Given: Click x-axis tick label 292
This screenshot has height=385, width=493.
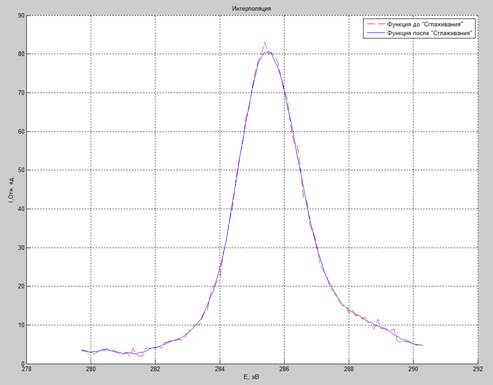Looking at the screenshot, I should (478, 369).
